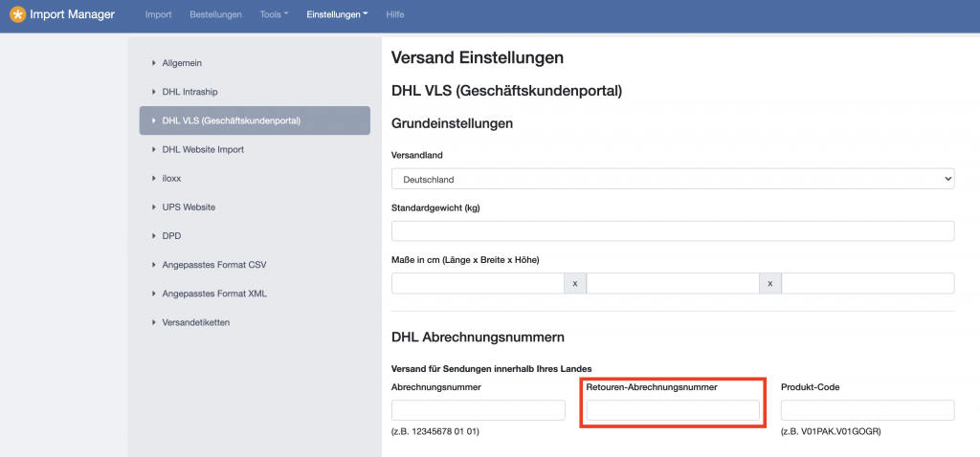Click the Grundeinstellungen heading
The width and height of the screenshot is (980, 457).
pyautogui.click(x=453, y=123)
